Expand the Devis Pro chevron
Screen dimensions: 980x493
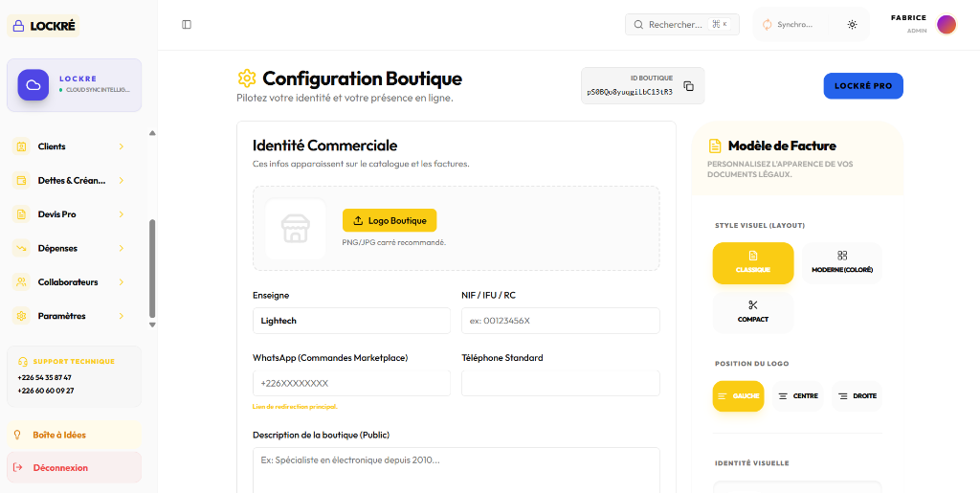[122, 214]
